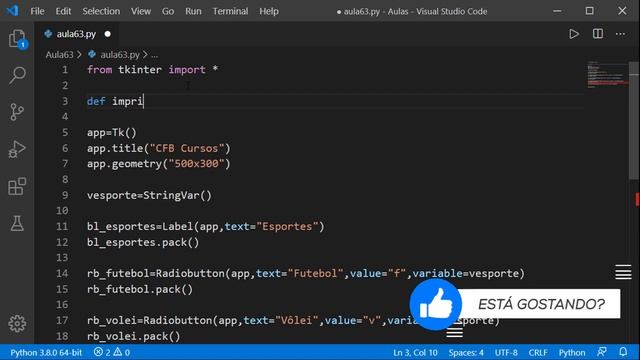Expand aula63.py breadcrumb item

tap(120, 54)
